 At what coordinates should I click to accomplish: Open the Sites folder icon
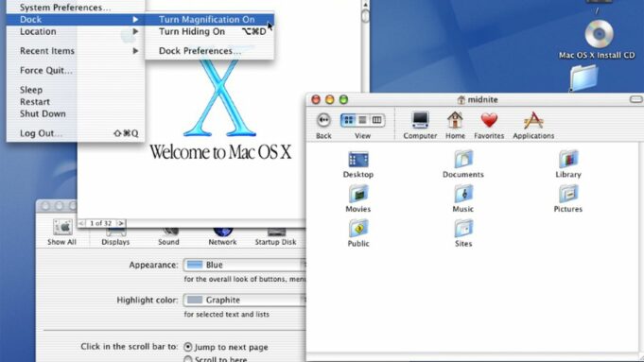click(x=463, y=228)
